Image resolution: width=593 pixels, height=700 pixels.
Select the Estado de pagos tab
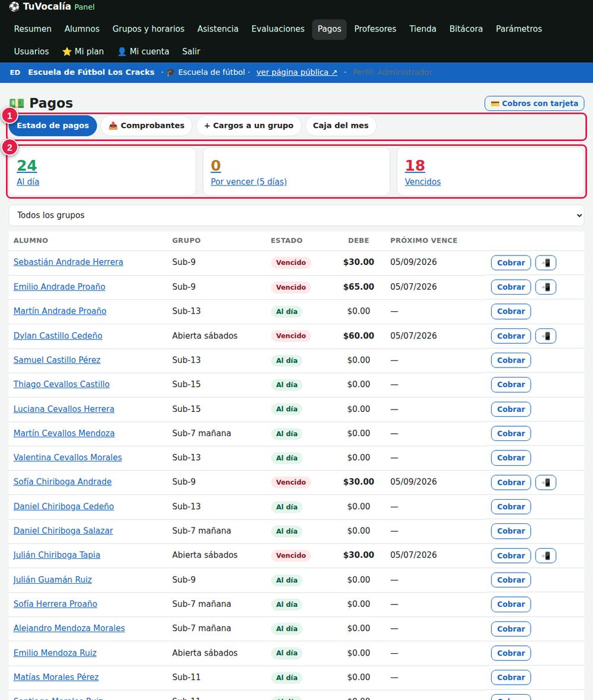click(53, 126)
